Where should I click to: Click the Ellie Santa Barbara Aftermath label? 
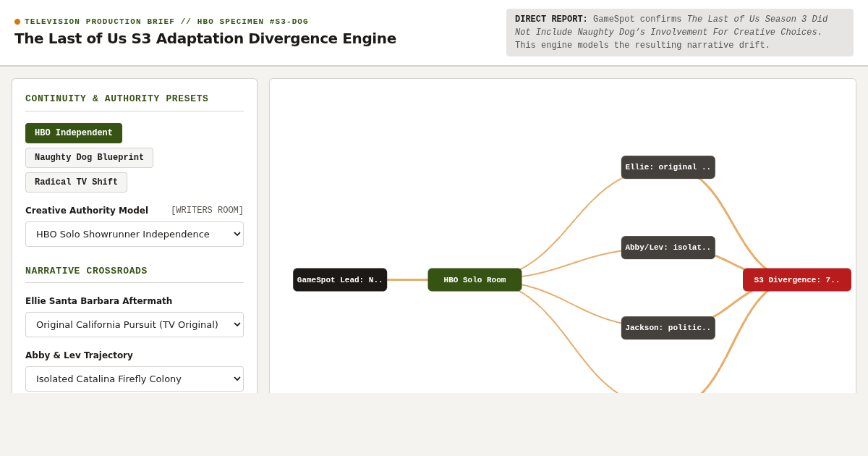99,301
